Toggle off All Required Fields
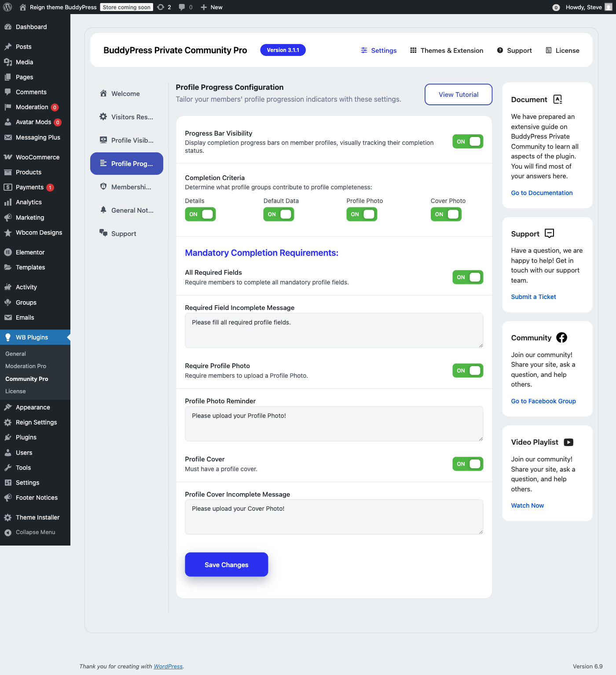 (x=467, y=277)
